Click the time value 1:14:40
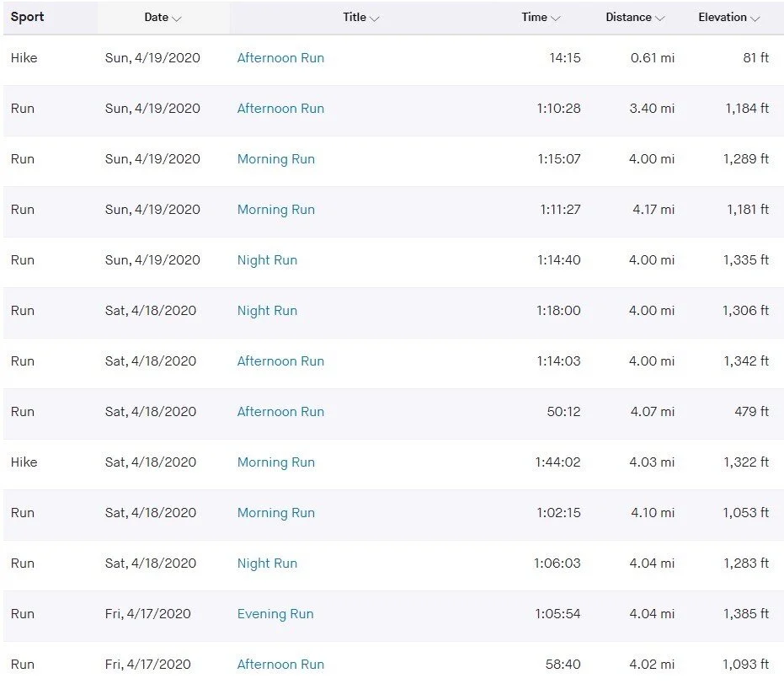The image size is (784, 689). (559, 260)
